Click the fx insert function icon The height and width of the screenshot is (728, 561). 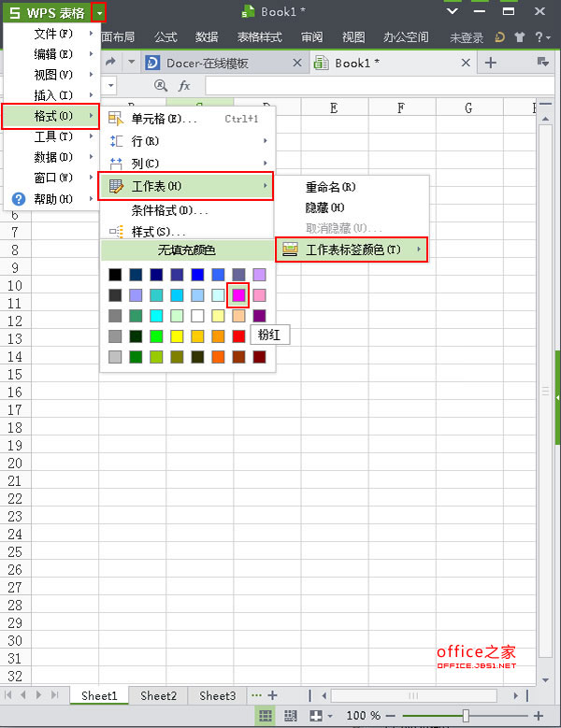click(184, 85)
